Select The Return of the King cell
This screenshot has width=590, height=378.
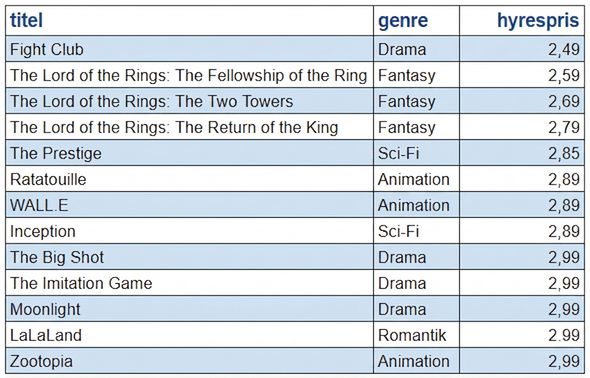click(189, 127)
